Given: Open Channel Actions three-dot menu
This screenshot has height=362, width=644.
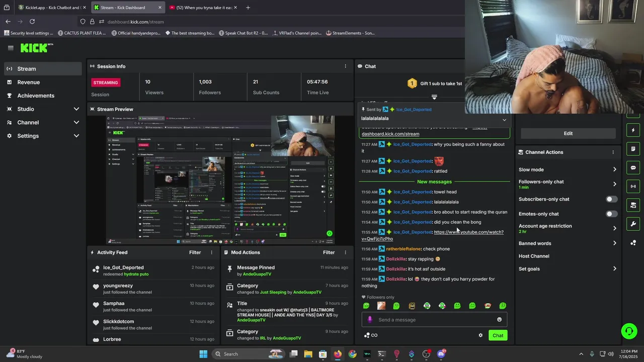Looking at the screenshot, I should (613, 152).
